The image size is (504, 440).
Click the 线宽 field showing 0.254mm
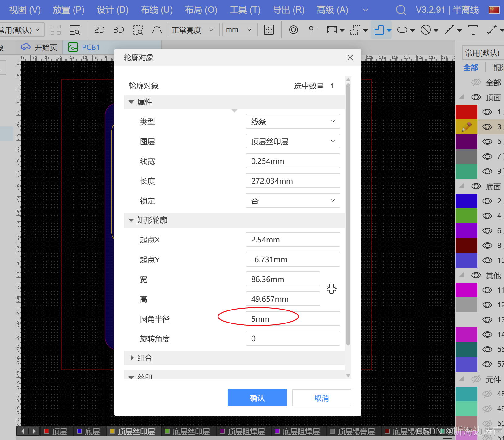(293, 161)
